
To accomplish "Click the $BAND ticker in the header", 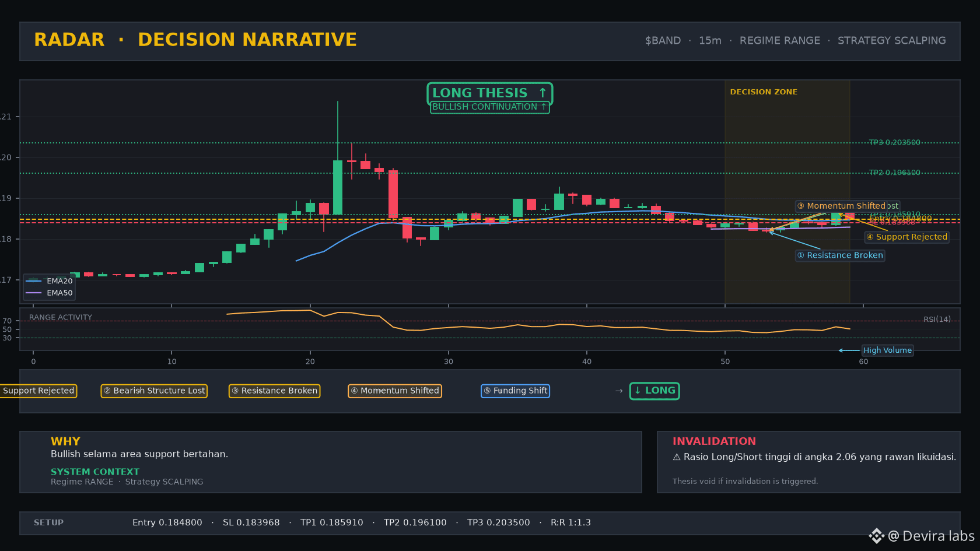I will click(663, 41).
